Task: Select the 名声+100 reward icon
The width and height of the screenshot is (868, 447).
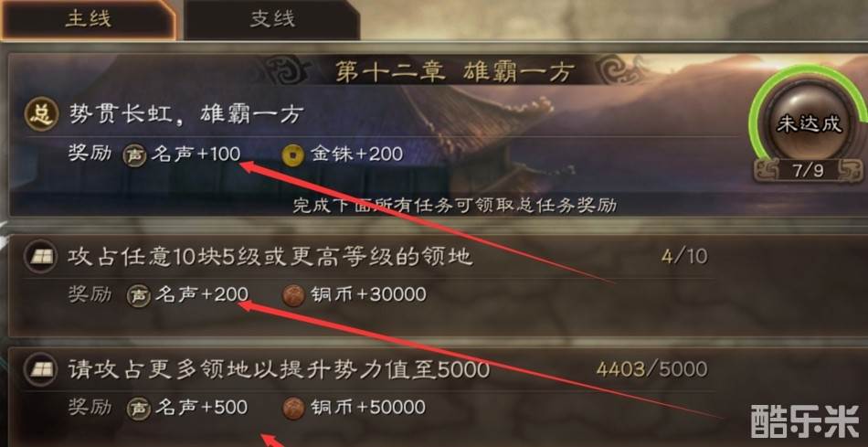Action: point(135,154)
